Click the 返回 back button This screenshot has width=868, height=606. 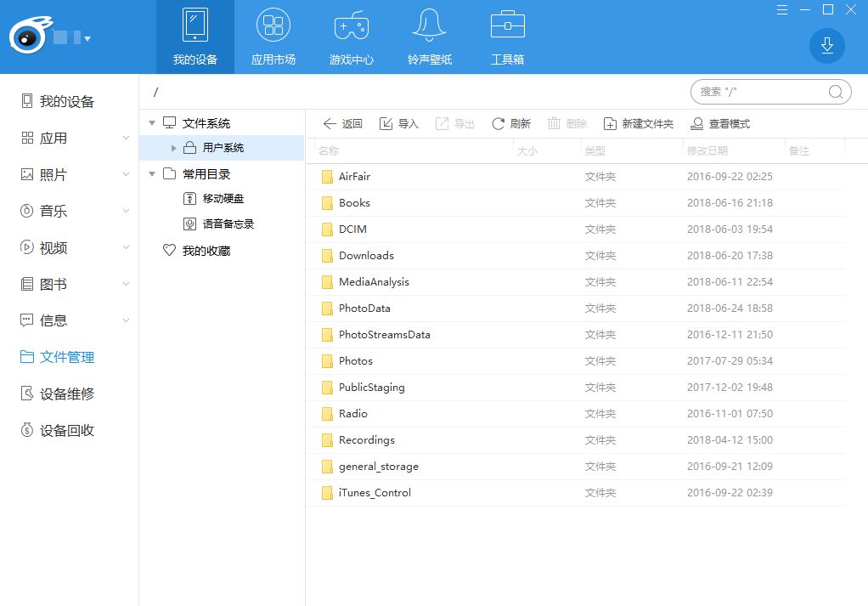[x=342, y=123]
